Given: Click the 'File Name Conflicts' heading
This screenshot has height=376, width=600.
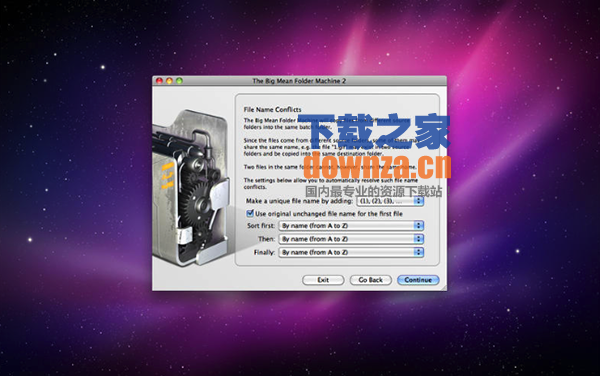Looking at the screenshot, I should pos(272,109).
